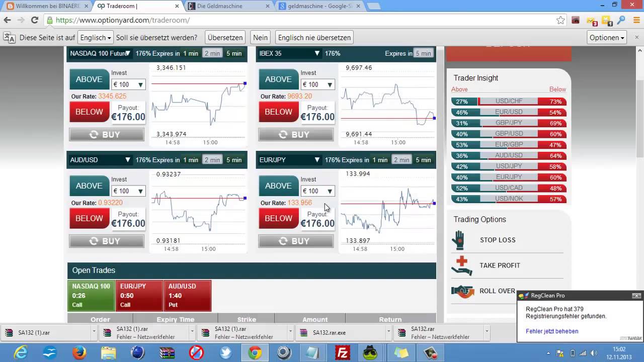Open Firefox from the taskbar

(79, 353)
